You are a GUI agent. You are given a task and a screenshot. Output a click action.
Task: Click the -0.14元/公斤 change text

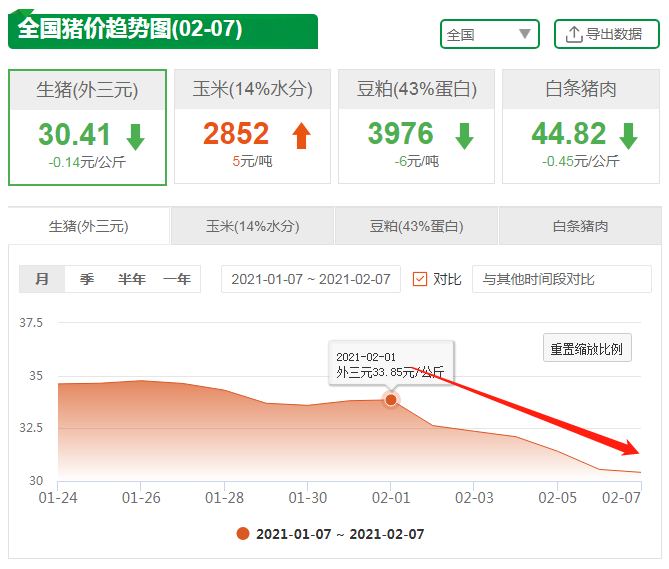tap(87, 162)
